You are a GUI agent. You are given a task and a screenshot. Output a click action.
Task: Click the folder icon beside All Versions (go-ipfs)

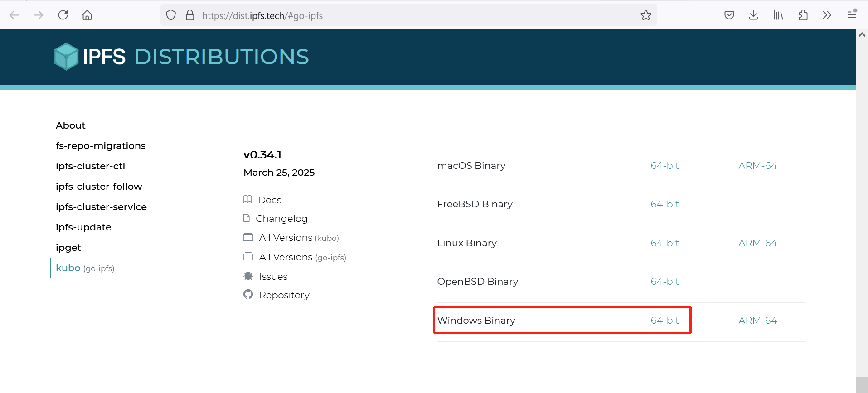pyautogui.click(x=248, y=256)
